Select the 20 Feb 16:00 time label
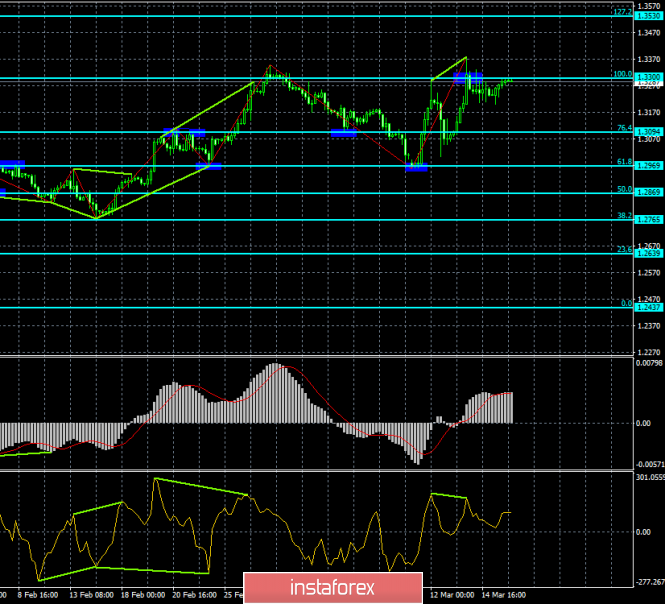 pos(195,595)
